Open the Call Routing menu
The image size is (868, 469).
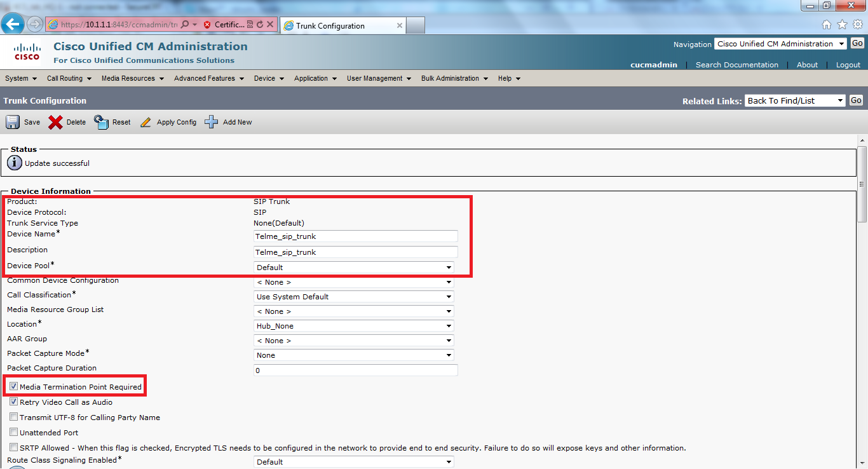pos(69,78)
